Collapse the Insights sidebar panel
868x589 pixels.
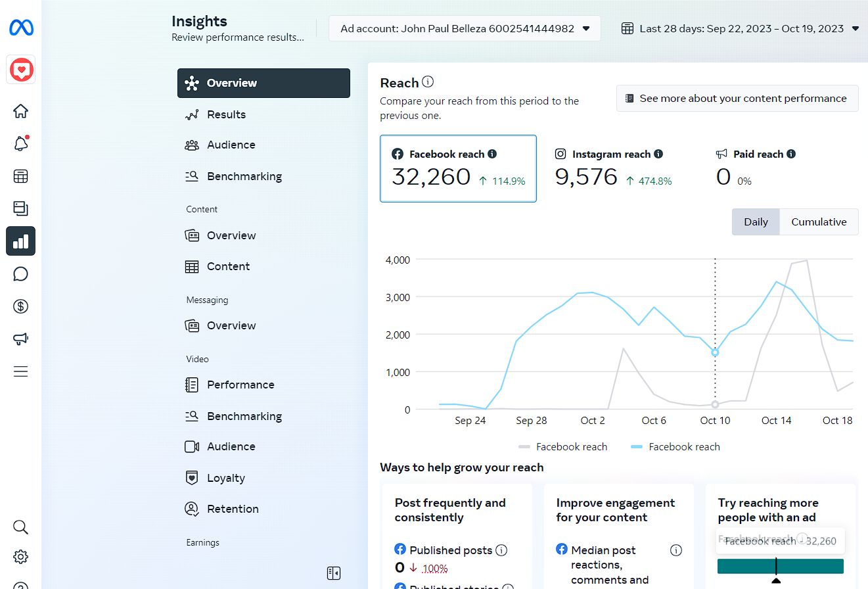point(334,573)
